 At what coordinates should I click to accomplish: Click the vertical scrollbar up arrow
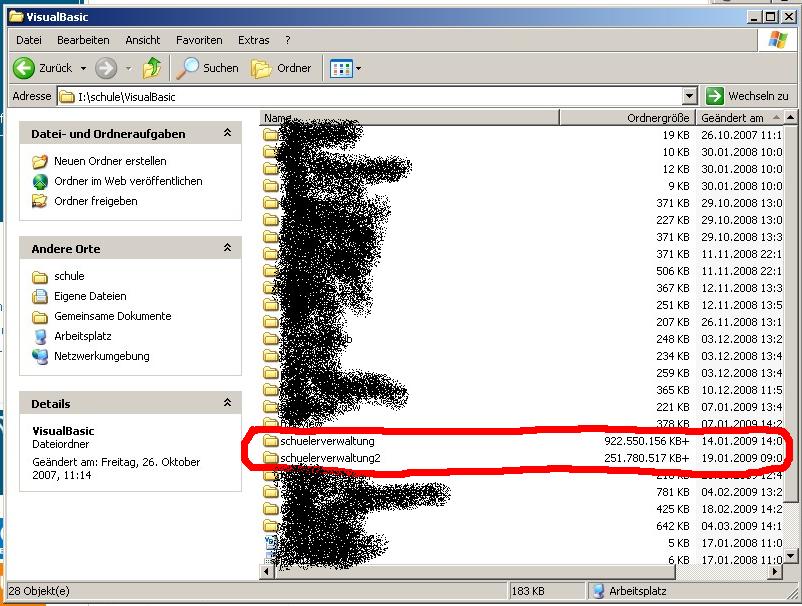click(791, 118)
